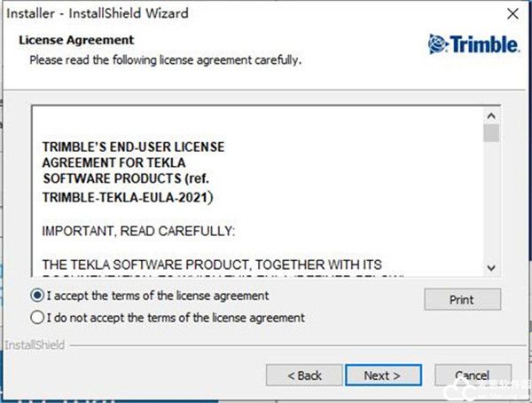Go back with the Back button

click(304, 375)
